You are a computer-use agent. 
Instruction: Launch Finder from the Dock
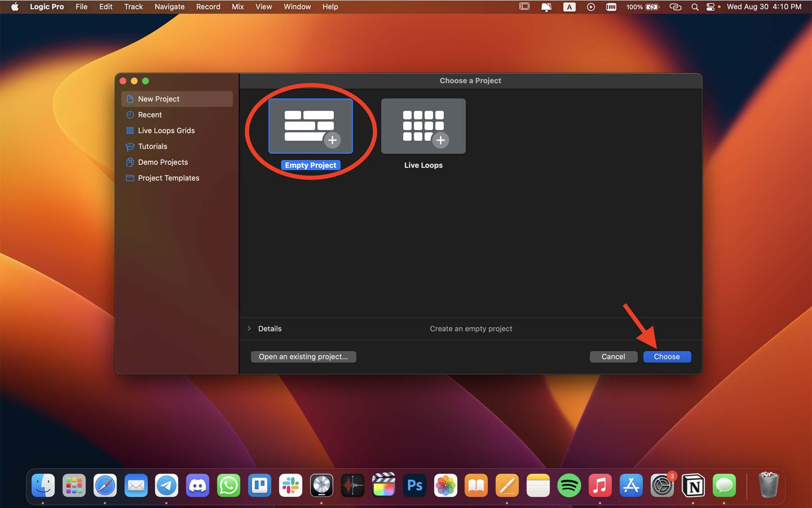pyautogui.click(x=43, y=485)
